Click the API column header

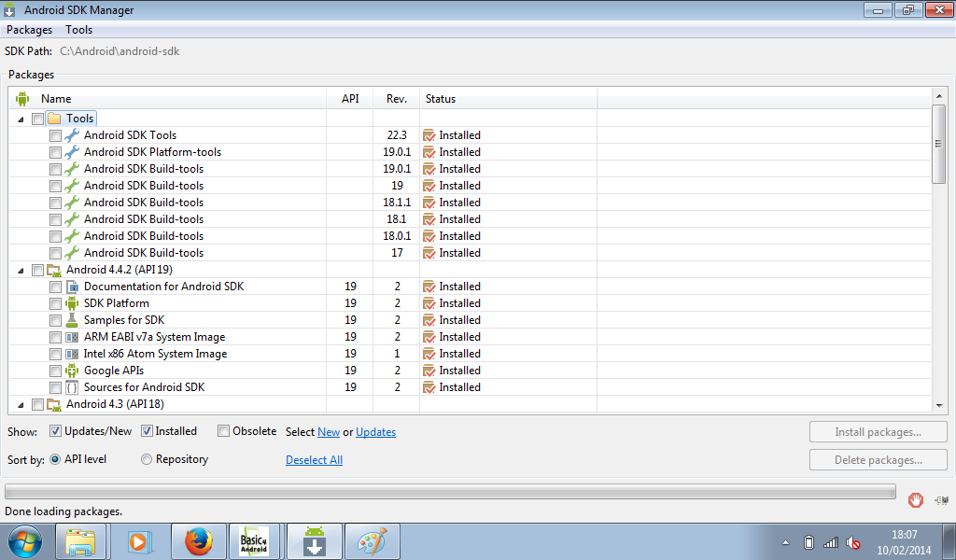coord(350,99)
